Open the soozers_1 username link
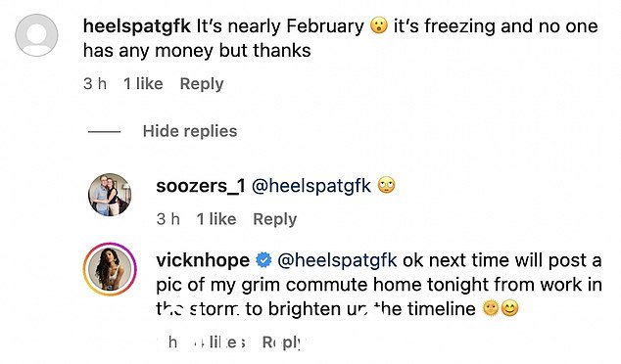 click(201, 186)
